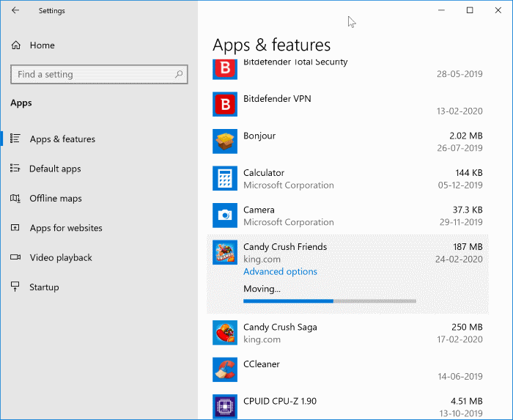
Task: Open the Apps & features page
Action: tap(99, 139)
